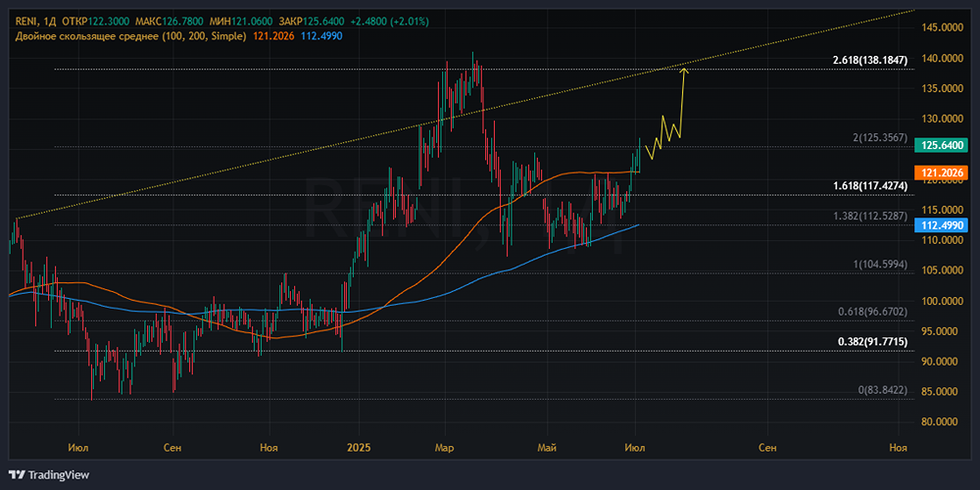Click the 2.618(138.1847) Fibonacci level label
The height and width of the screenshot is (490, 980).
[873, 61]
